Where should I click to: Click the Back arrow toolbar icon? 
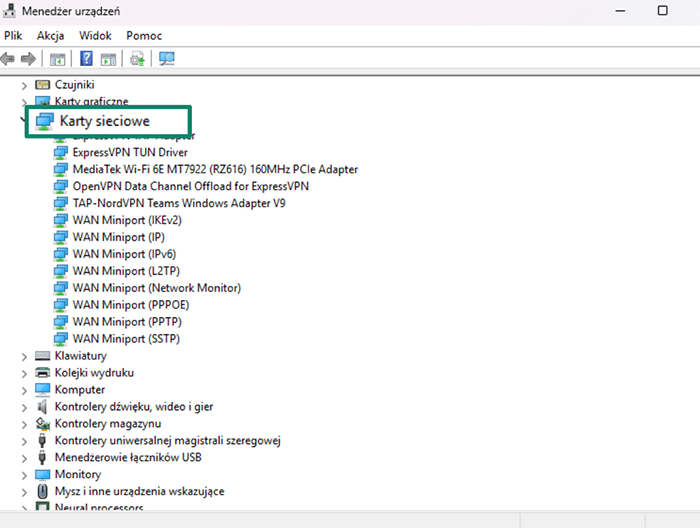(x=10, y=59)
